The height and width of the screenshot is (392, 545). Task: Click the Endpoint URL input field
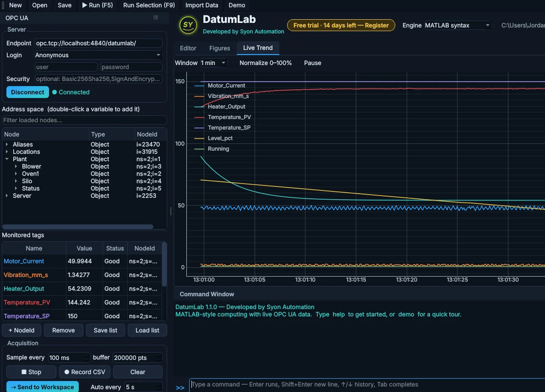pyautogui.click(x=98, y=43)
